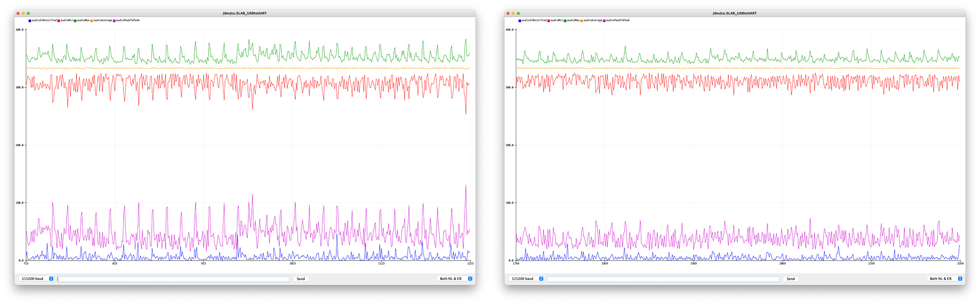Focus the serial input field in left window
The height and width of the screenshot is (304, 980).
click(173, 279)
